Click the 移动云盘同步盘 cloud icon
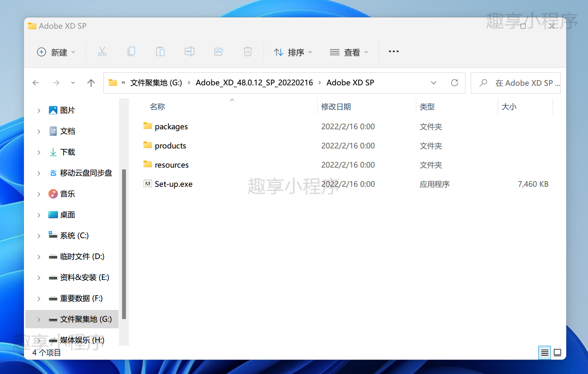The width and height of the screenshot is (588, 374). (53, 173)
